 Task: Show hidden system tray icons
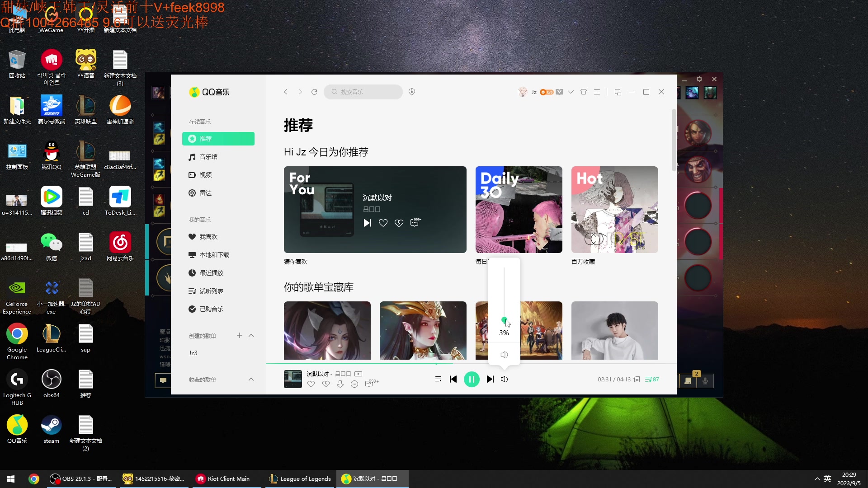coord(817,479)
